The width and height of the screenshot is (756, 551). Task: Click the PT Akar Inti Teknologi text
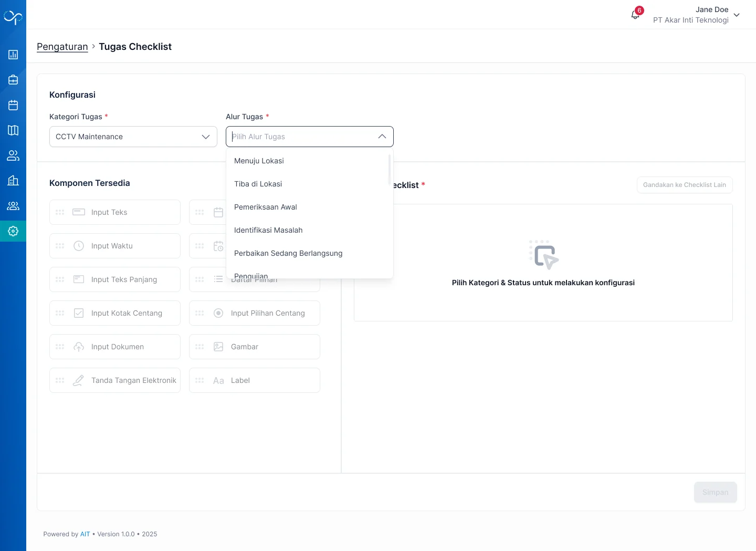[x=691, y=20]
